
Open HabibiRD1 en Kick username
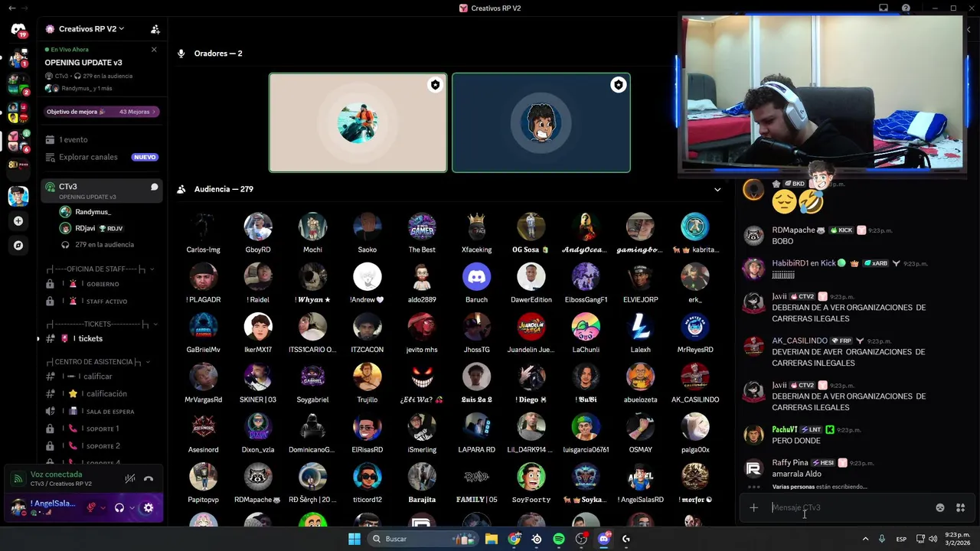pyautogui.click(x=804, y=263)
